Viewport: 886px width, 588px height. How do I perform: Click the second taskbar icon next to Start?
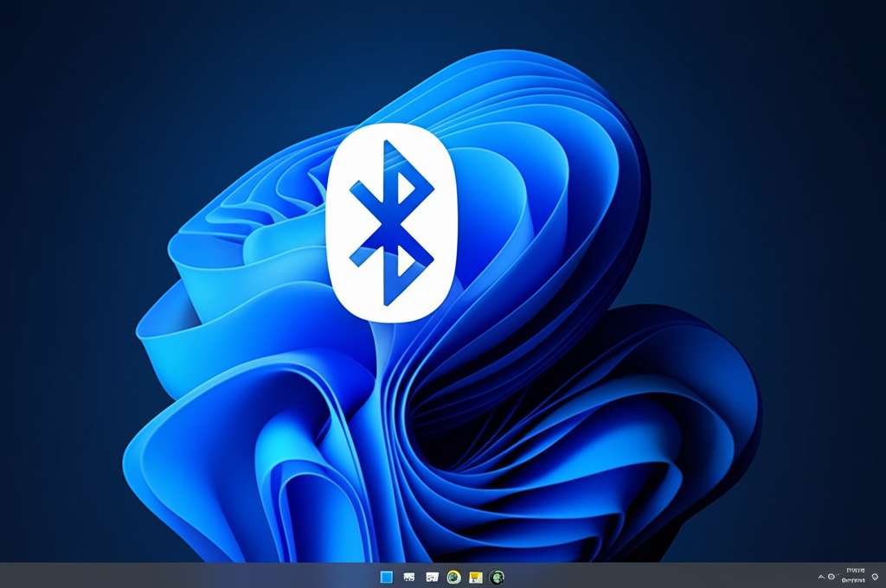pos(409,577)
